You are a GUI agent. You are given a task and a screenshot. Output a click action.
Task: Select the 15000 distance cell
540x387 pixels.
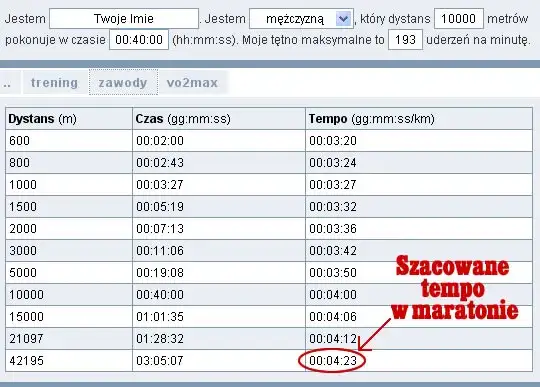click(x=69, y=317)
